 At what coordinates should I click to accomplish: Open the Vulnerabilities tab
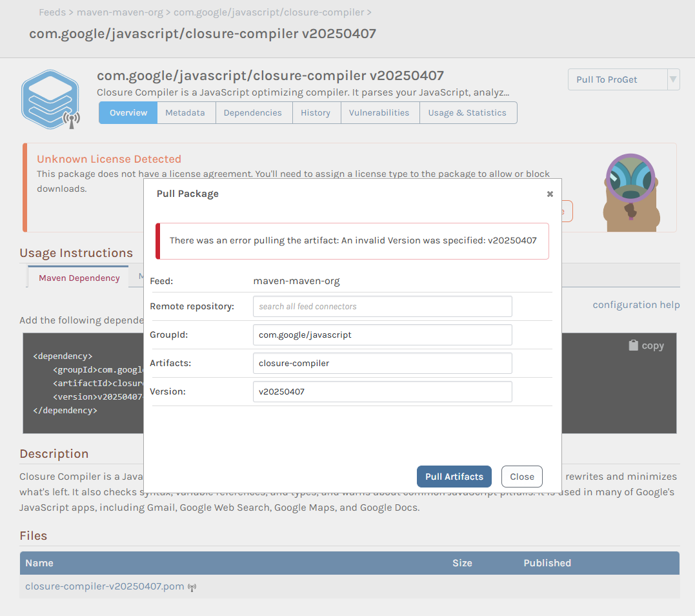[379, 112]
